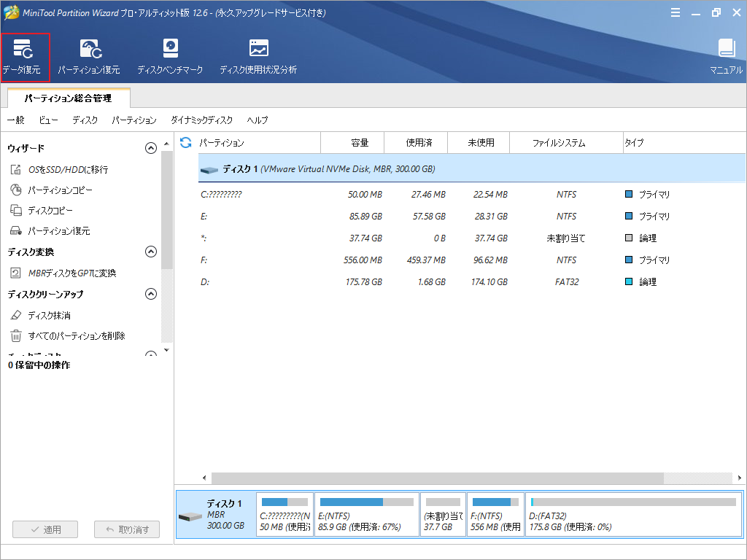The height and width of the screenshot is (560, 747).
Task: Open the ディスクベンチマーク tool
Action: pyautogui.click(x=170, y=57)
